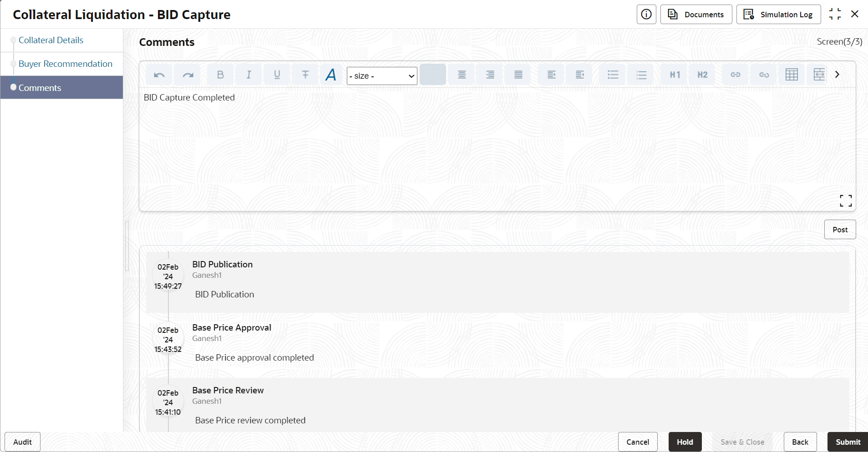Toggle bold formatting in the editor
868x452 pixels.
[x=220, y=75]
